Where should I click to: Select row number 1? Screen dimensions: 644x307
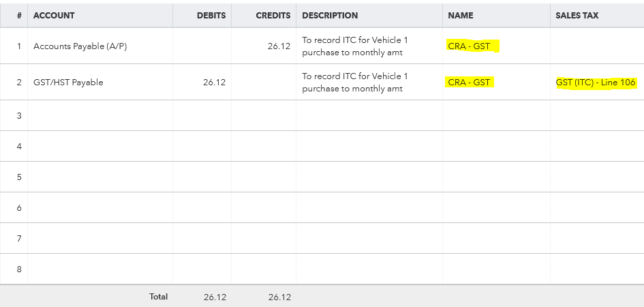pos(19,46)
